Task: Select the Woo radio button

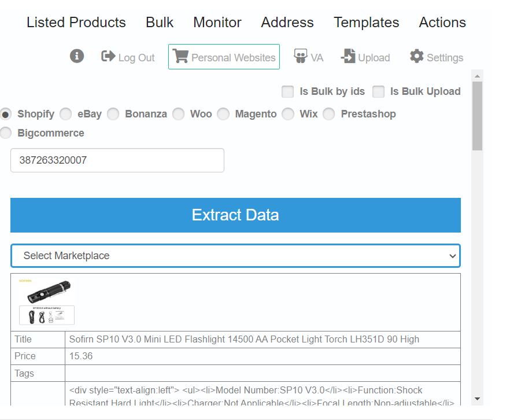Action: tap(179, 114)
